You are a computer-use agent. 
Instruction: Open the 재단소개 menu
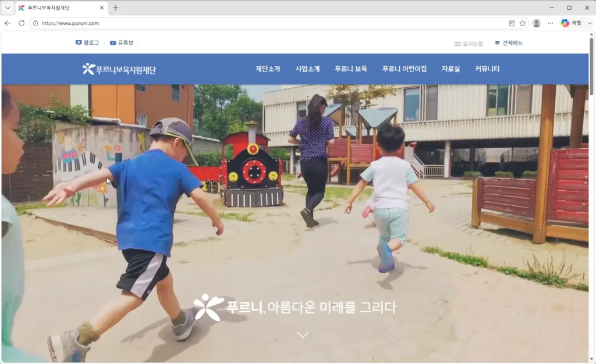tap(268, 69)
